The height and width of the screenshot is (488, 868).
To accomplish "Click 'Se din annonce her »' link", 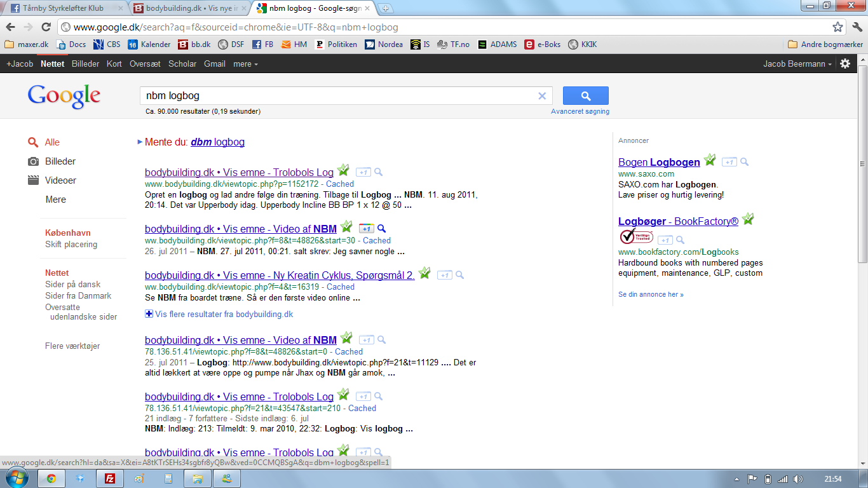I will pos(651,295).
